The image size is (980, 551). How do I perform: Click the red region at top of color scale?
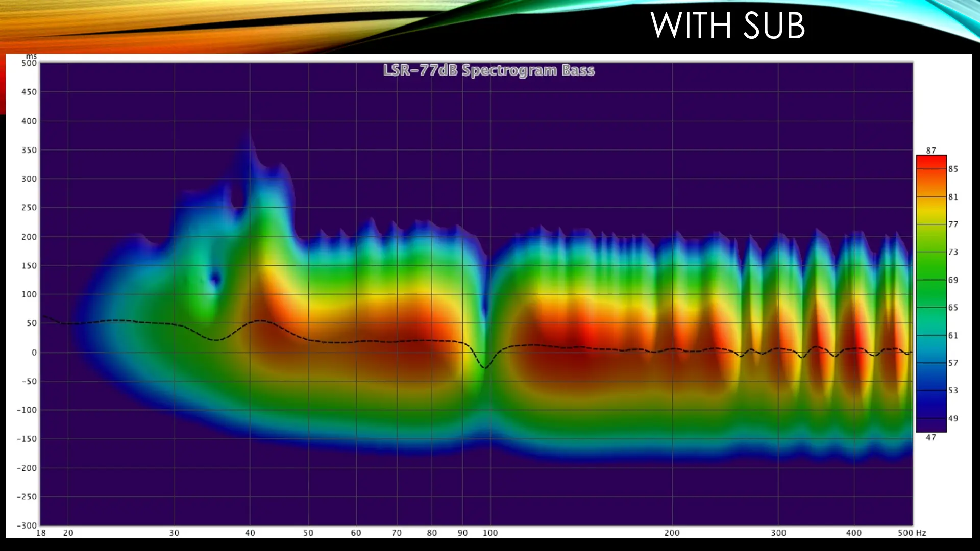coord(931,161)
